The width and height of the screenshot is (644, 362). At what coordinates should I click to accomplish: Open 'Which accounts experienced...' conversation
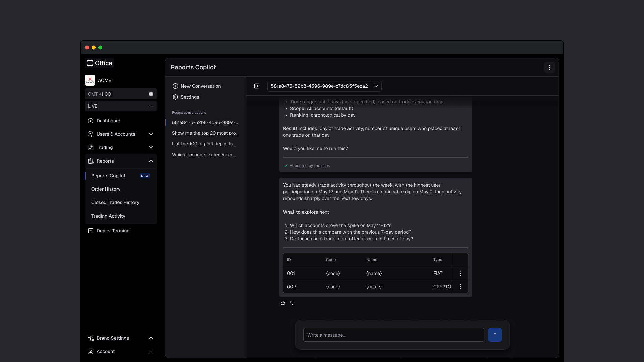click(x=204, y=155)
